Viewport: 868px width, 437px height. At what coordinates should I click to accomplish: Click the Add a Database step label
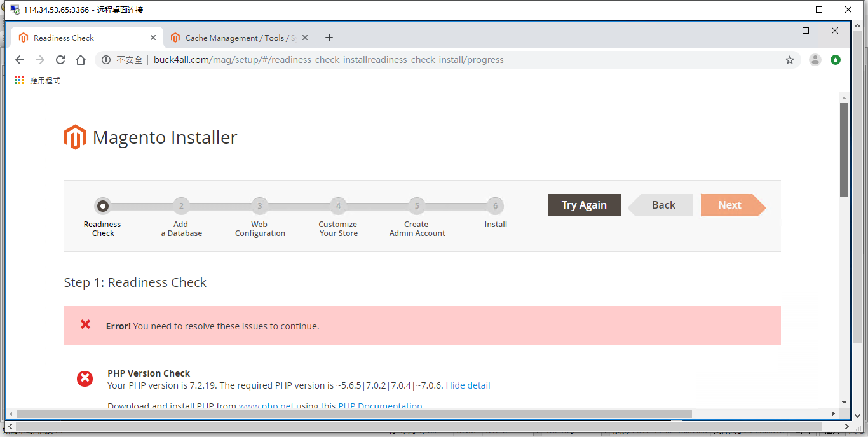click(x=181, y=229)
